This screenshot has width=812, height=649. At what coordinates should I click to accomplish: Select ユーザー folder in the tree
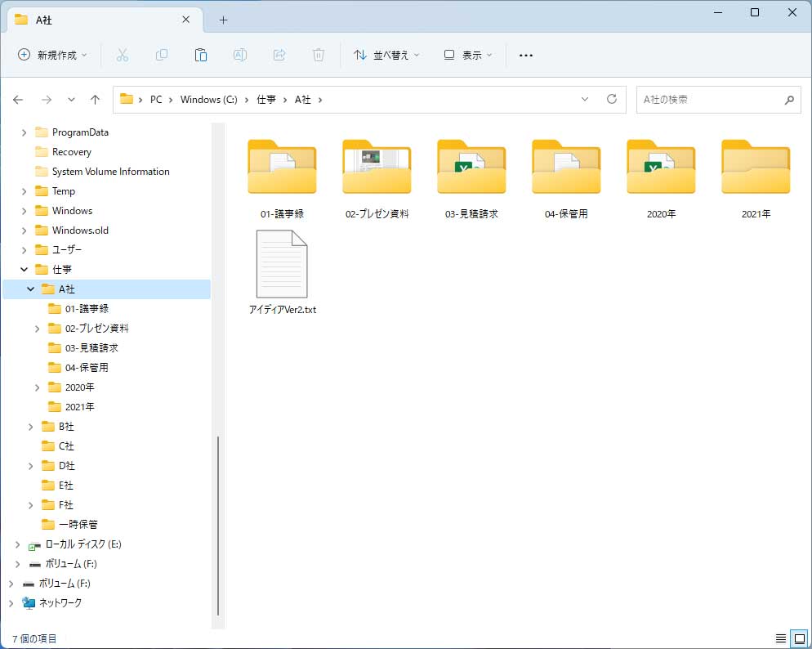pos(66,249)
